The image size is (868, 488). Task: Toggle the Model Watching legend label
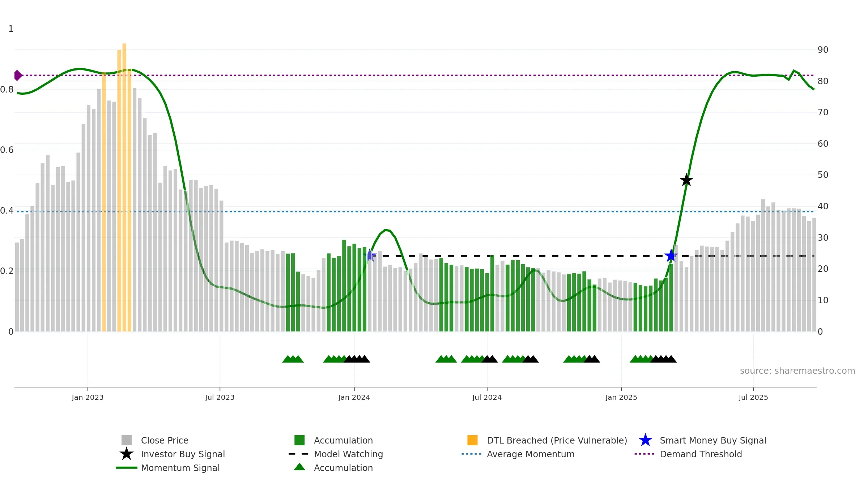(x=348, y=454)
